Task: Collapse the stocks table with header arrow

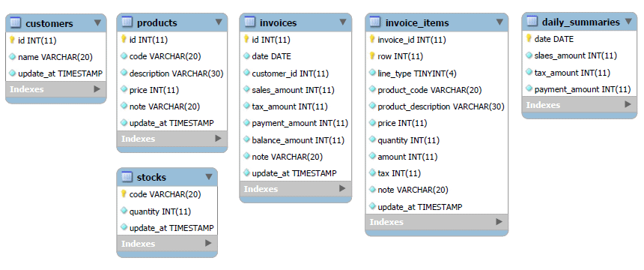Action: point(209,176)
